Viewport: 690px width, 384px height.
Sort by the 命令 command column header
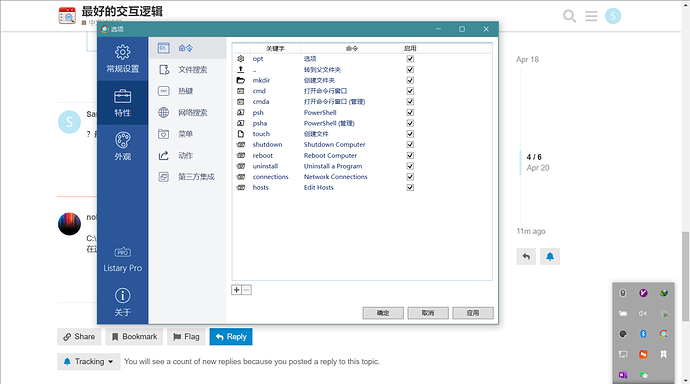(x=352, y=48)
